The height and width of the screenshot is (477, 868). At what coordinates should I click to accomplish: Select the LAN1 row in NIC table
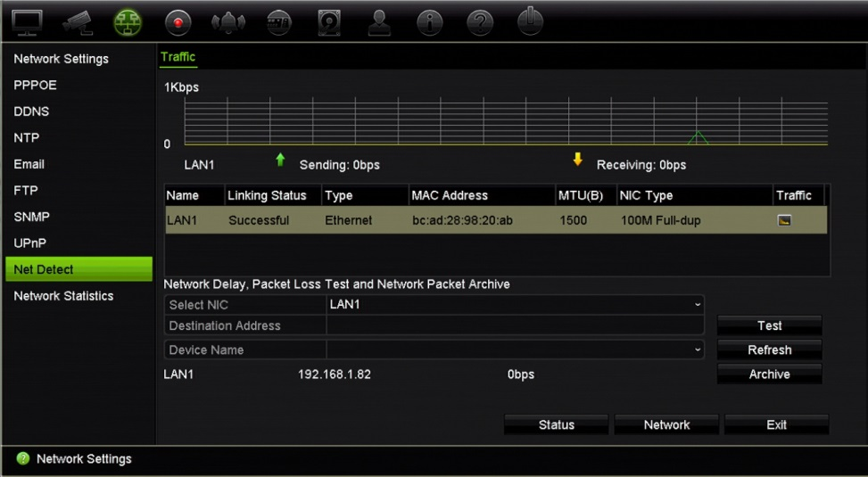pyautogui.click(x=496, y=220)
